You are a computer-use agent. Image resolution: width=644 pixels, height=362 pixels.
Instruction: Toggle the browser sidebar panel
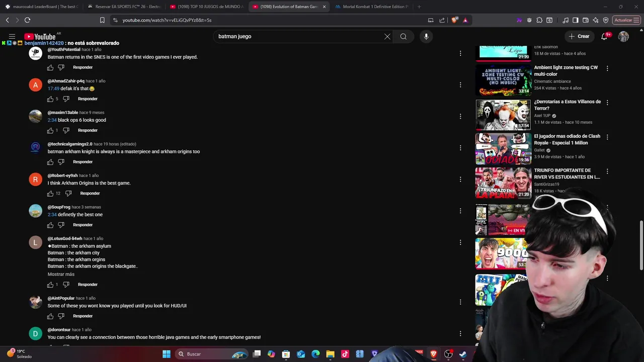[576, 20]
